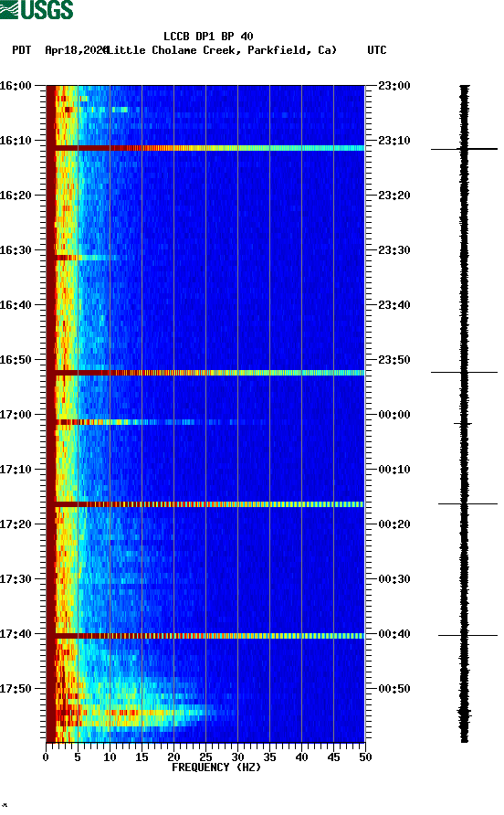Screen dimensions: 504x815
Task: Click the 00:10 UTC time label
Action: click(x=394, y=470)
